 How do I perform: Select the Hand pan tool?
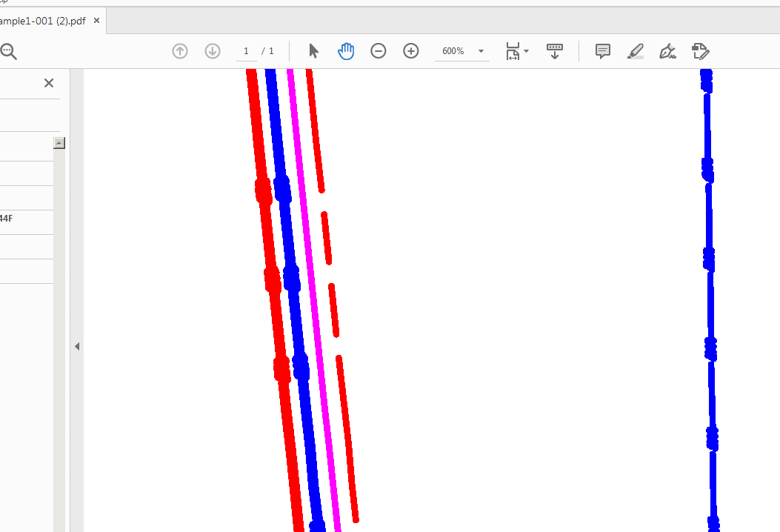pyautogui.click(x=346, y=51)
